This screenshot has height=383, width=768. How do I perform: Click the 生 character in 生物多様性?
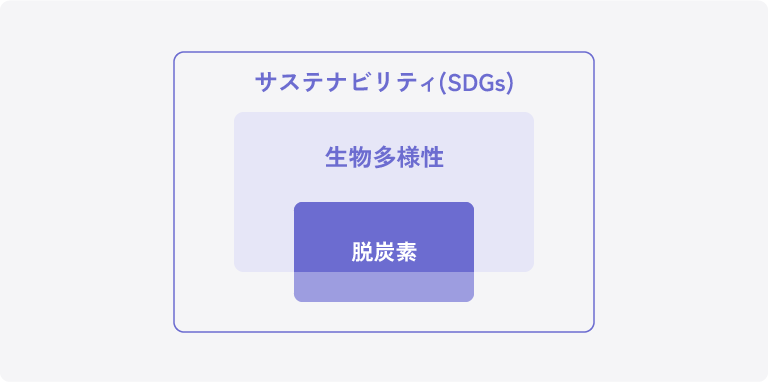click(x=336, y=158)
